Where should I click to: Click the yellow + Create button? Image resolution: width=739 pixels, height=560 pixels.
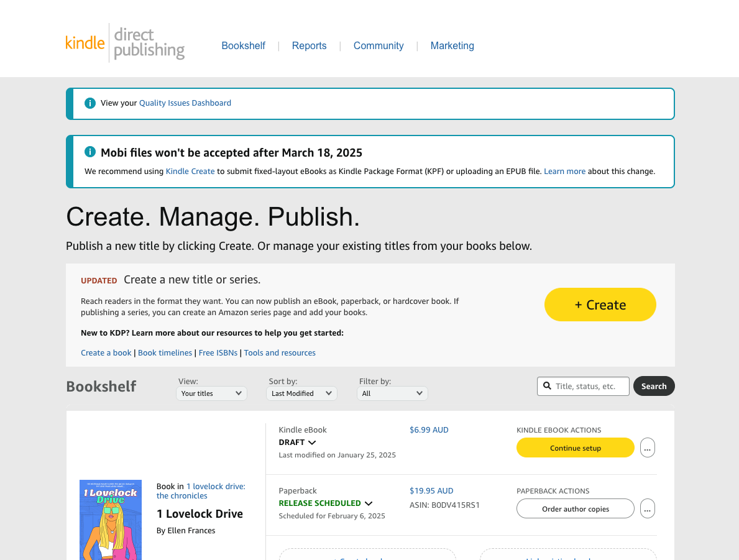coord(600,305)
